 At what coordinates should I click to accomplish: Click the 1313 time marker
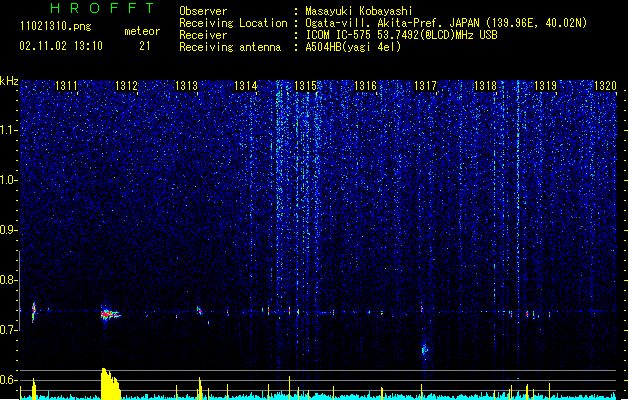point(187,86)
